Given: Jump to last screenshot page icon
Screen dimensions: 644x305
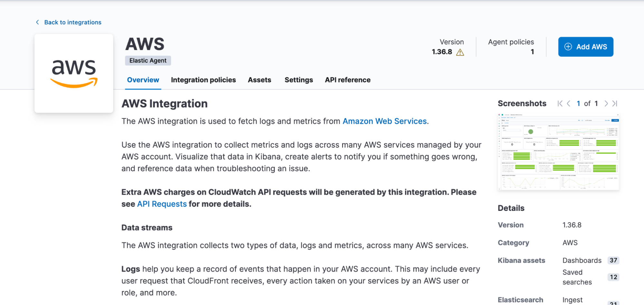Looking at the screenshot, I should click(x=615, y=103).
